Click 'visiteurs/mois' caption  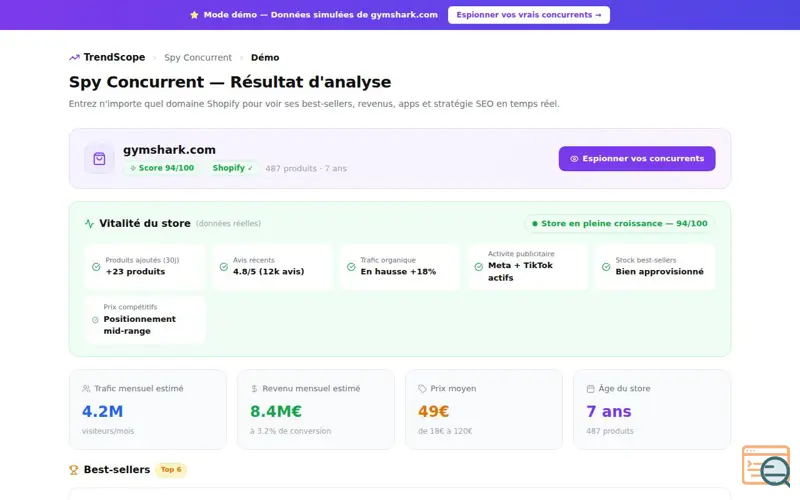pos(108,431)
